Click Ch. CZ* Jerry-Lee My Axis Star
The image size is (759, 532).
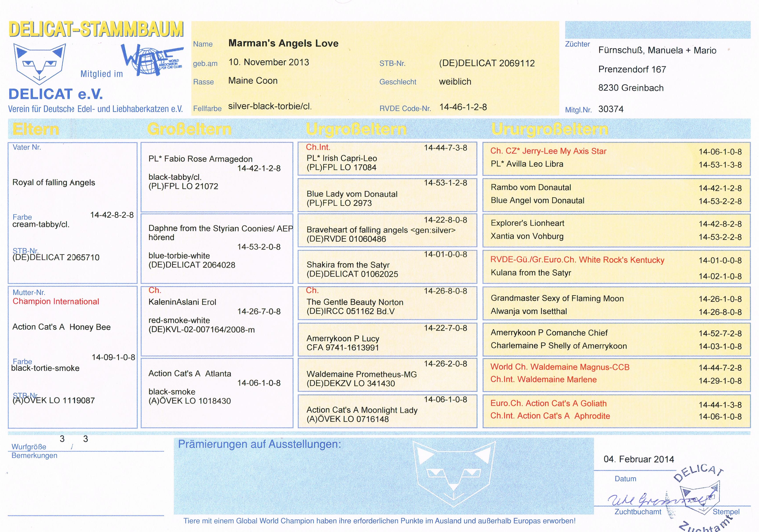pyautogui.click(x=548, y=151)
